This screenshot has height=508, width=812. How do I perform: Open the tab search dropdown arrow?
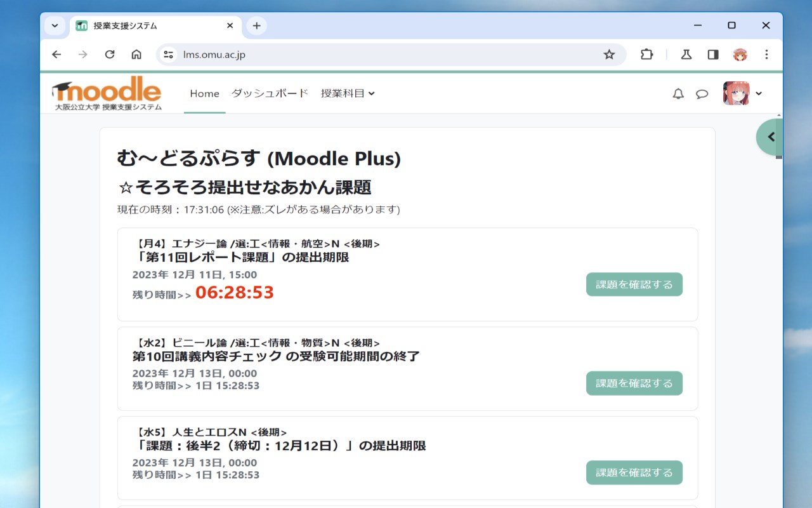click(55, 26)
